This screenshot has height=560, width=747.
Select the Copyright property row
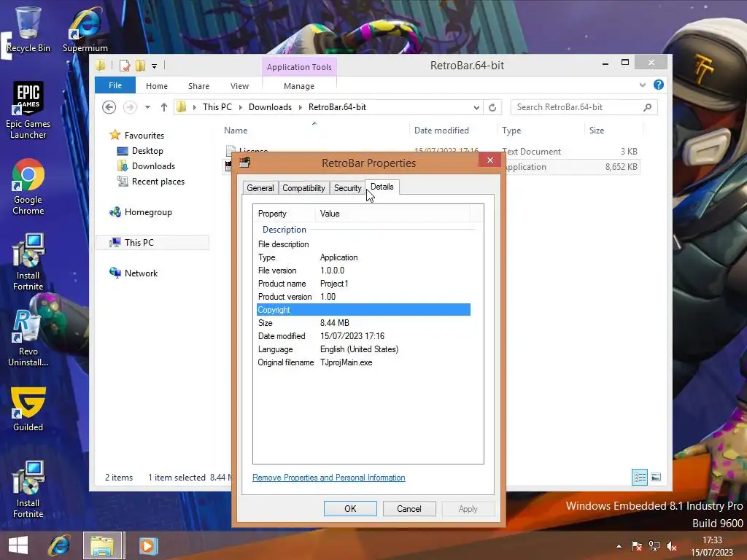click(x=363, y=310)
